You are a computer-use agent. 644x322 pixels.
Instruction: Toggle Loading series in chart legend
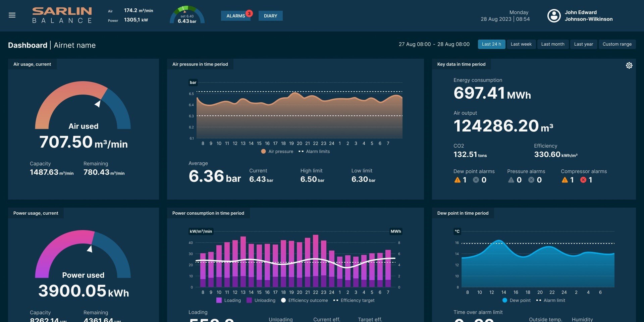pos(229,301)
